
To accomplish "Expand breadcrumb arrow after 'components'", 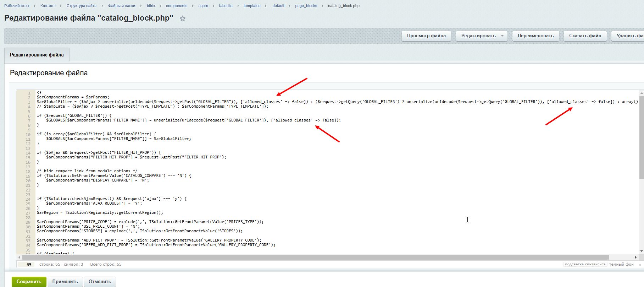I will pos(193,6).
